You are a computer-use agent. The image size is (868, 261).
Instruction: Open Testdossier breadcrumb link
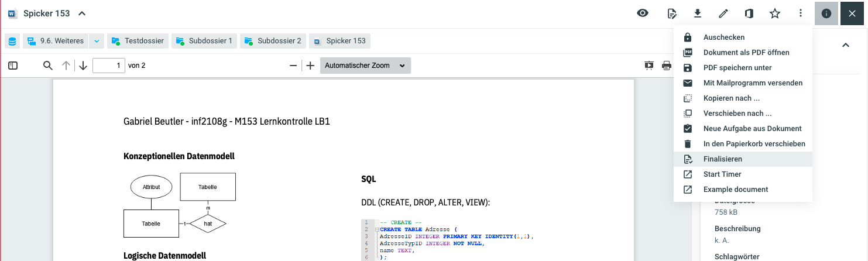(138, 41)
